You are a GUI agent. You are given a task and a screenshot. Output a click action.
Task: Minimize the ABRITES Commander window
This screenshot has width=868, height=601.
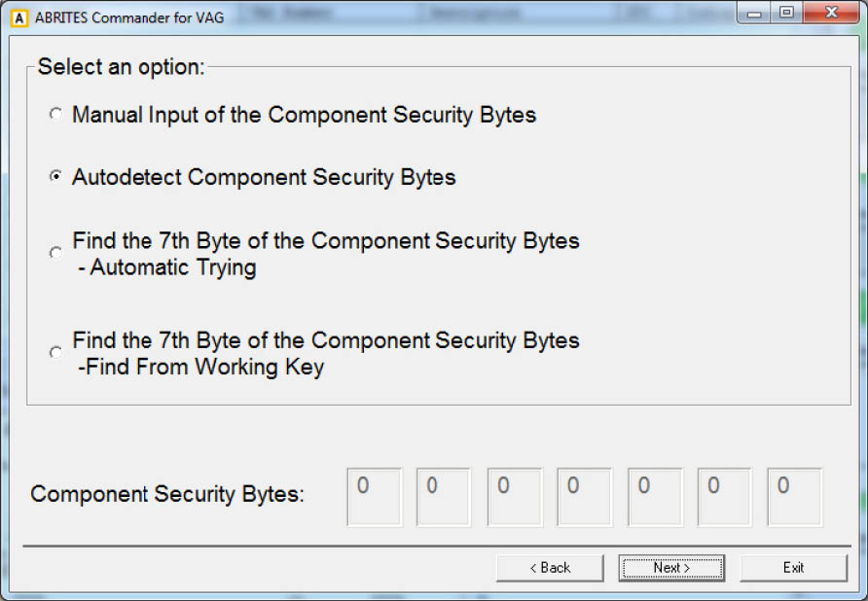pyautogui.click(x=755, y=14)
